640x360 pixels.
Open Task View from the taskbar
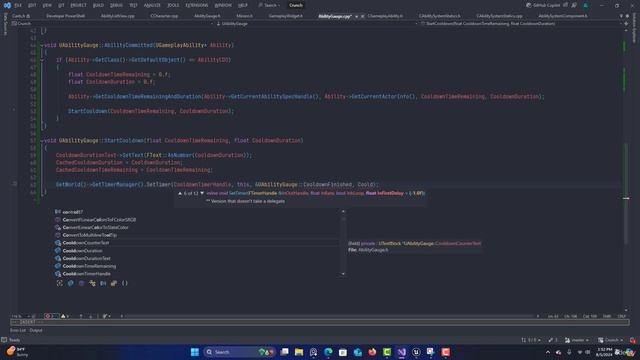(x=284, y=352)
